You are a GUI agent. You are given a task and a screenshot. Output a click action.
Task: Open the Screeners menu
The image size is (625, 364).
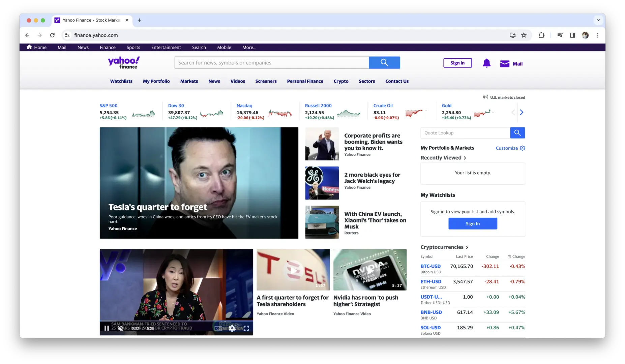point(266,81)
